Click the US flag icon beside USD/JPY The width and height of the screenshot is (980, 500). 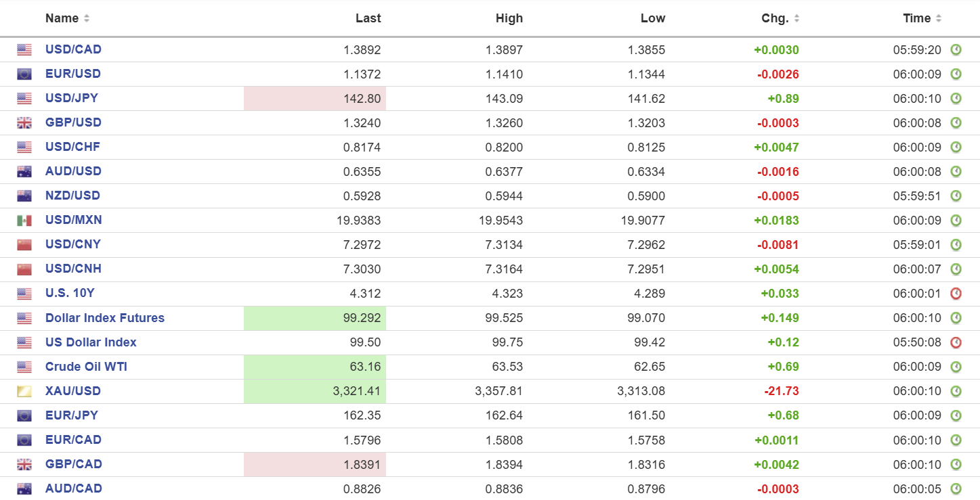point(24,98)
